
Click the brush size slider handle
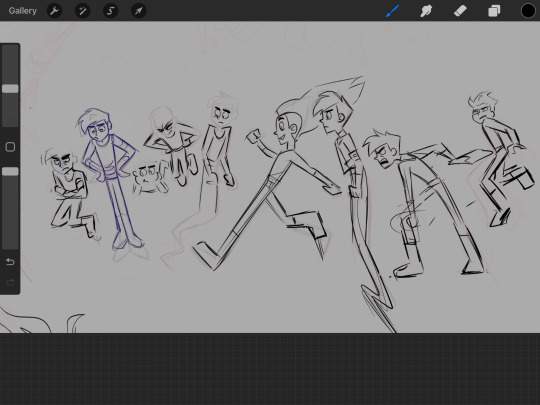point(10,89)
